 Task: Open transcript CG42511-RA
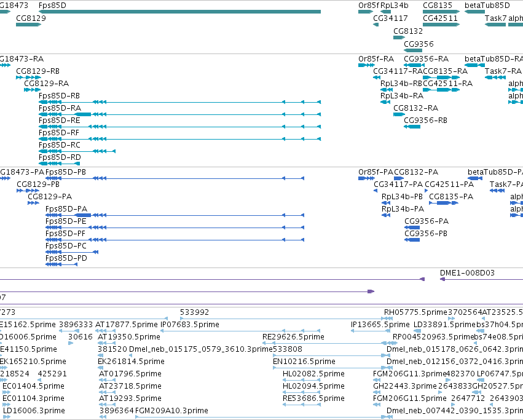447,84
